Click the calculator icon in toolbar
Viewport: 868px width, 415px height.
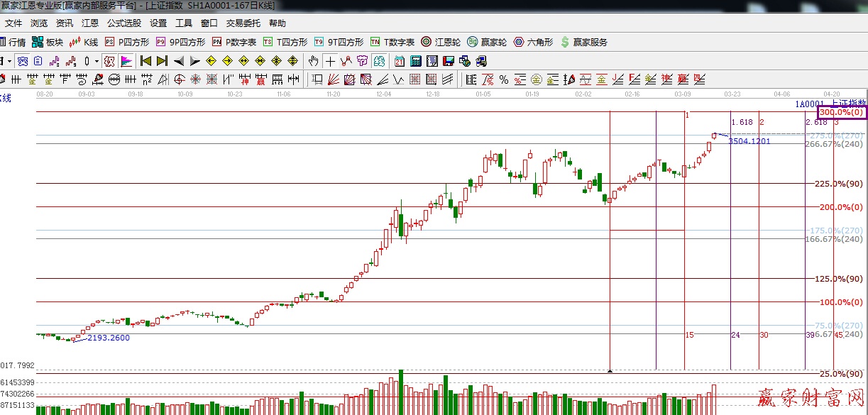[415, 61]
